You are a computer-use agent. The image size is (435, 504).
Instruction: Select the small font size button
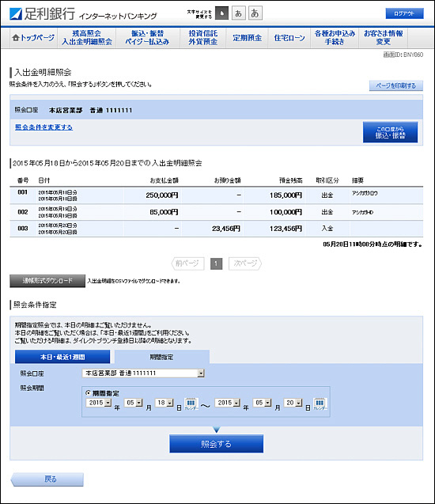[221, 13]
